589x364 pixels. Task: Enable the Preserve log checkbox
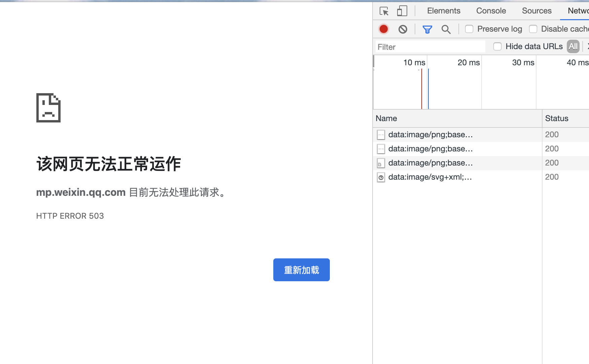coord(469,29)
